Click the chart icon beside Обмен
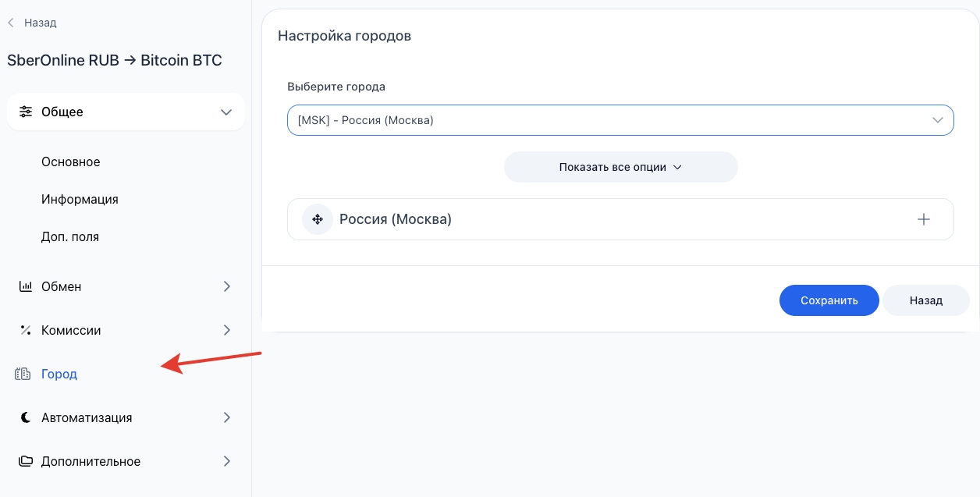Image resolution: width=980 pixels, height=497 pixels. coord(25,286)
